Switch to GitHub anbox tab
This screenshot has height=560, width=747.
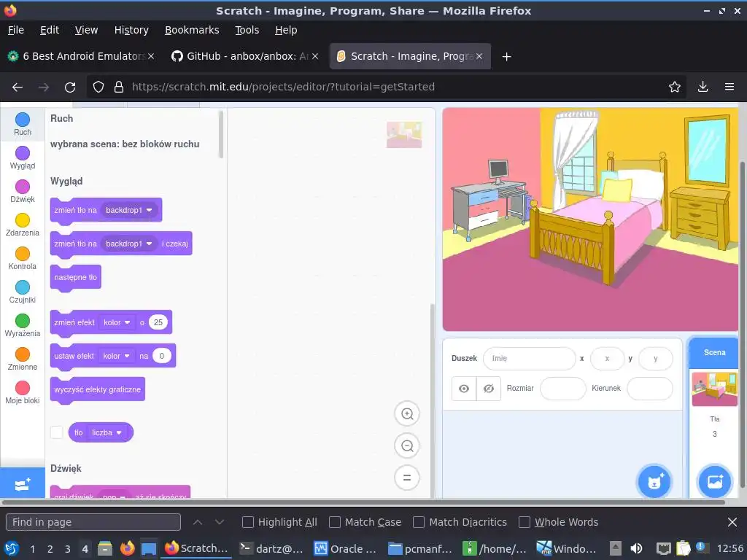point(245,57)
